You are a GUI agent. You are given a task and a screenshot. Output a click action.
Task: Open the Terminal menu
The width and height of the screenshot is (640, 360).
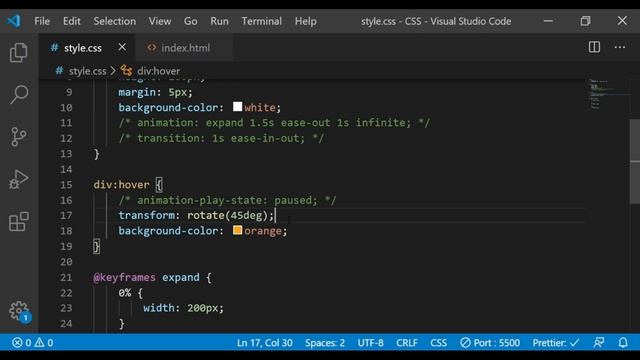[262, 21]
